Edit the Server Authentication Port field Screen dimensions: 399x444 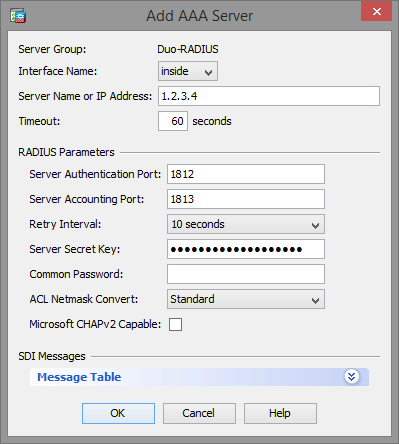[246, 174]
